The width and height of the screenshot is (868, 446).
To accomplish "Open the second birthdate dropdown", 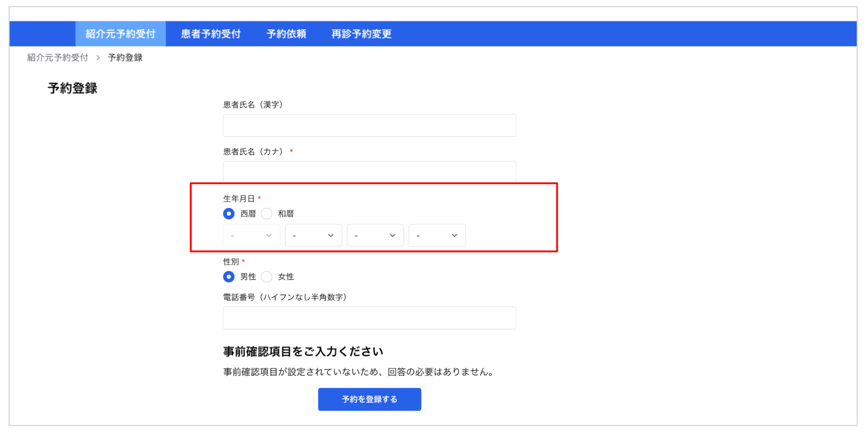I will click(x=313, y=235).
